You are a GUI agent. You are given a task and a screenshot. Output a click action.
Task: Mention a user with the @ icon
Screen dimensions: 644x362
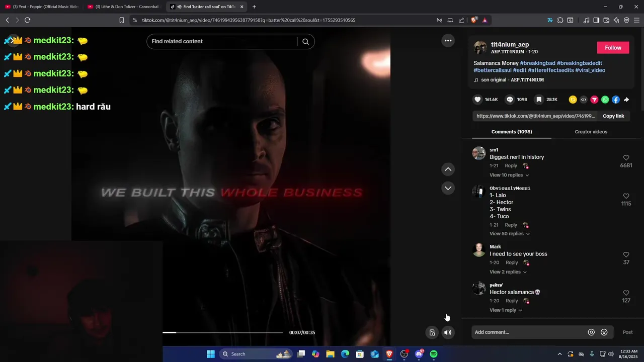click(x=591, y=332)
